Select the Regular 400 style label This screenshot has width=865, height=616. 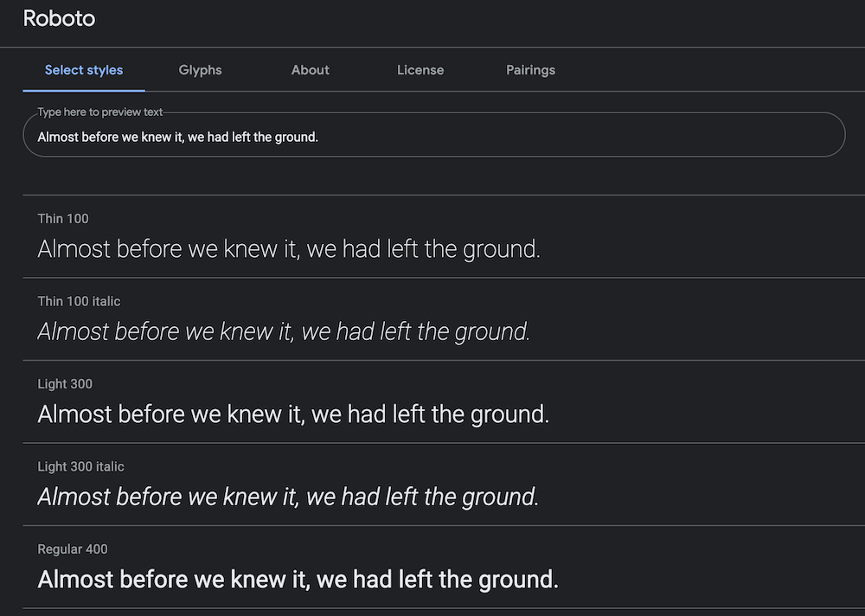coord(73,549)
